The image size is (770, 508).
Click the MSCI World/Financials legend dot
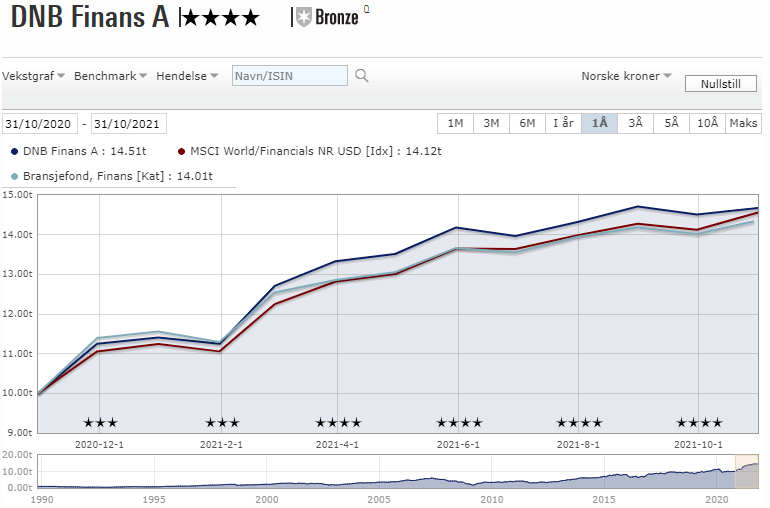[x=181, y=151]
